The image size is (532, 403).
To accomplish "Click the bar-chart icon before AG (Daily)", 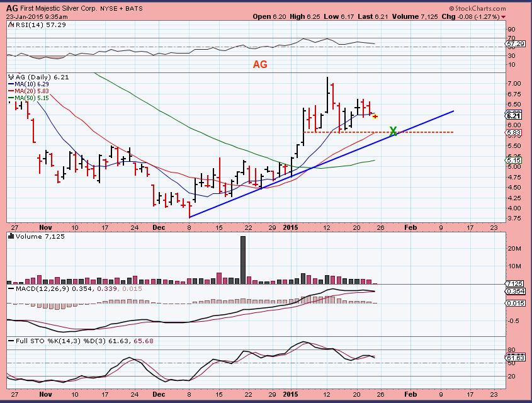I will pos(11,77).
